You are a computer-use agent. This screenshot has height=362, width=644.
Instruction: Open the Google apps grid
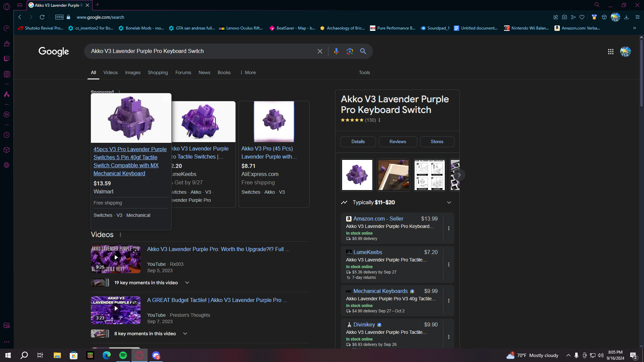(610, 52)
